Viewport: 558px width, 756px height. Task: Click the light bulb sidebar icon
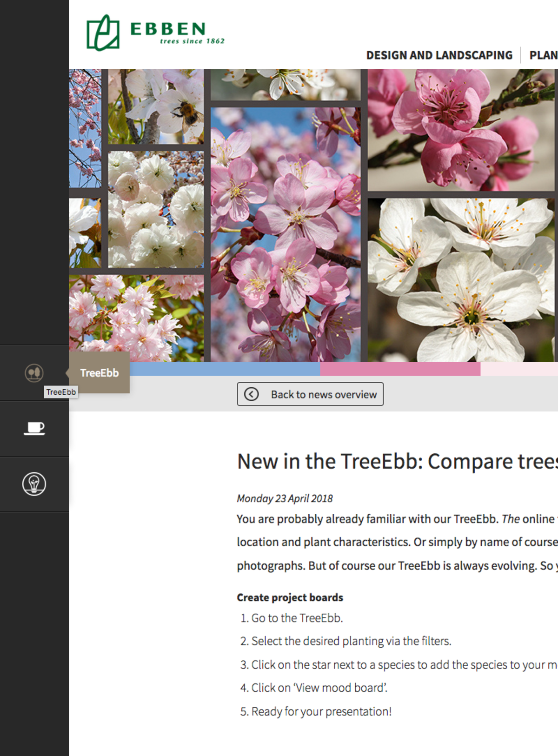point(34,484)
